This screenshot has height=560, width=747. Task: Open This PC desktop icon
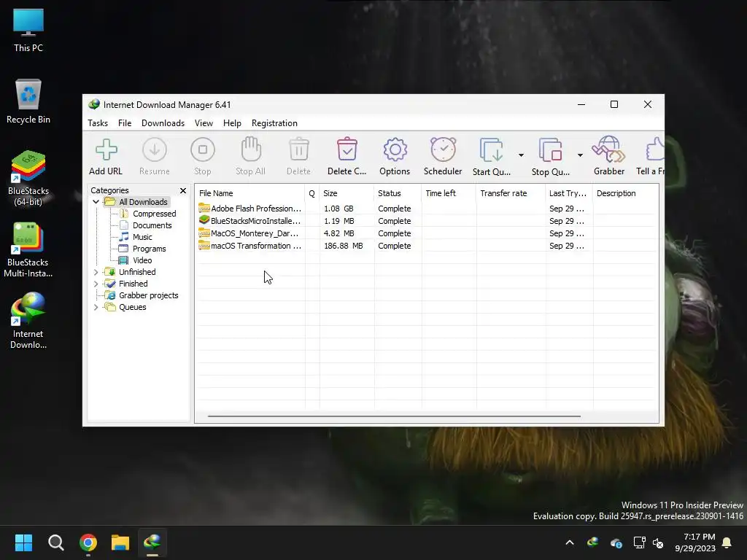28,30
